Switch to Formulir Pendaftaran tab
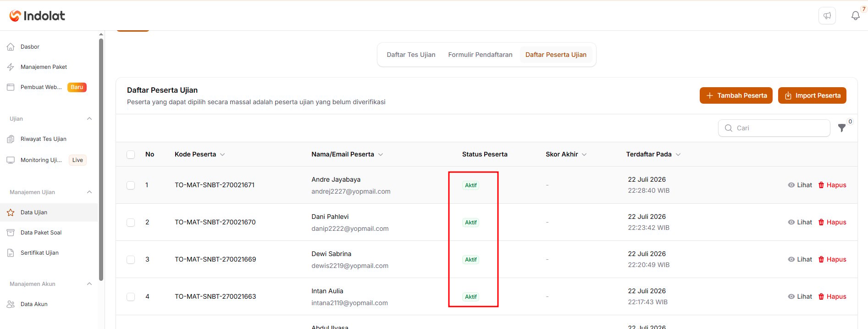 click(x=480, y=55)
